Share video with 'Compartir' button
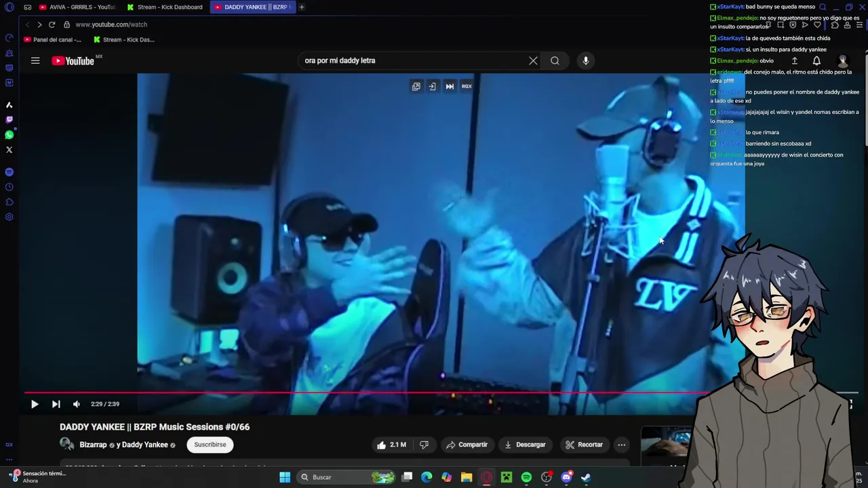 point(467,445)
